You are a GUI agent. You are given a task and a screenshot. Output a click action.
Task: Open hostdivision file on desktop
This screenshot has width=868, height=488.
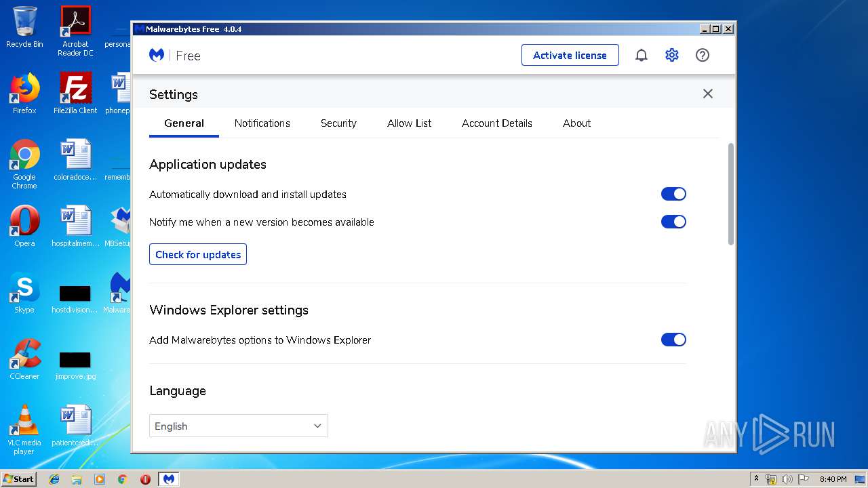(x=75, y=299)
